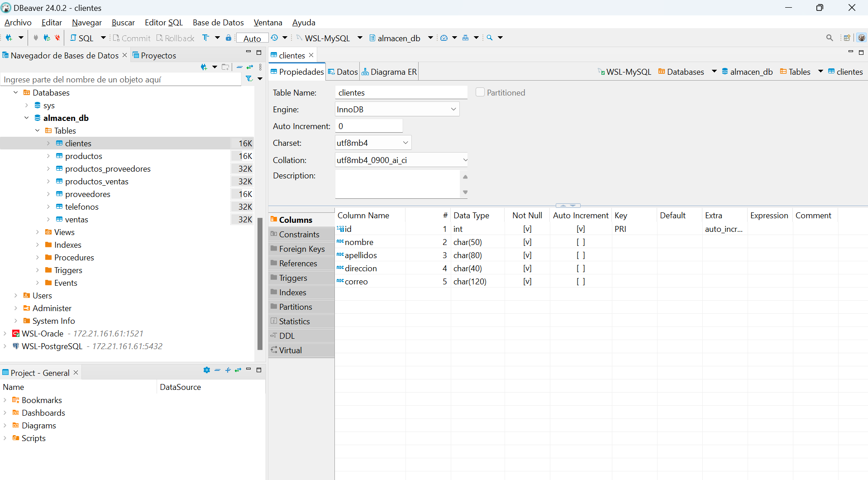Click the transaction log clock icon
The height and width of the screenshot is (480, 868).
pos(274,38)
